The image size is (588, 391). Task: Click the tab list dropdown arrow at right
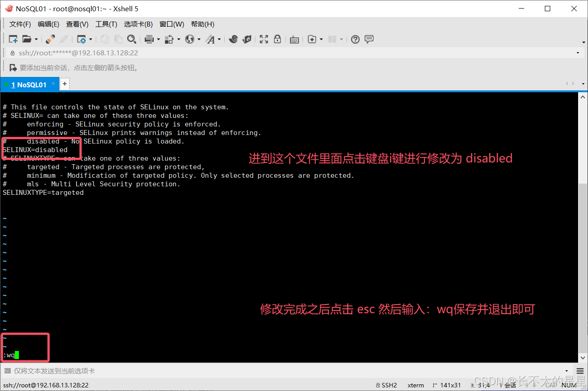coord(583,84)
